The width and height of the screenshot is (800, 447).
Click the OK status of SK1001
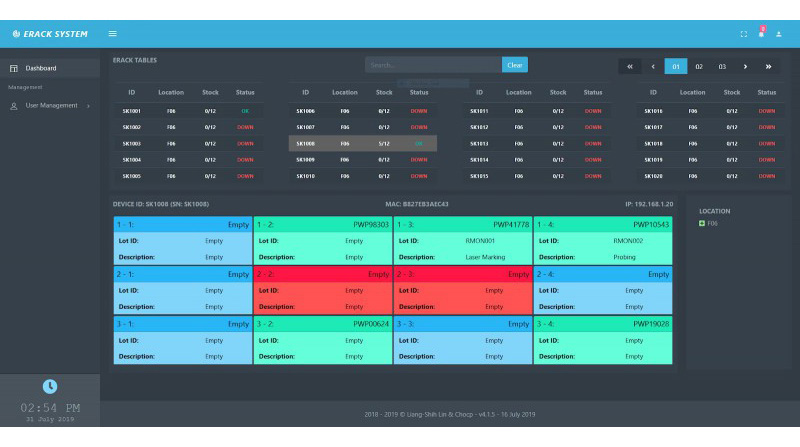coord(245,111)
